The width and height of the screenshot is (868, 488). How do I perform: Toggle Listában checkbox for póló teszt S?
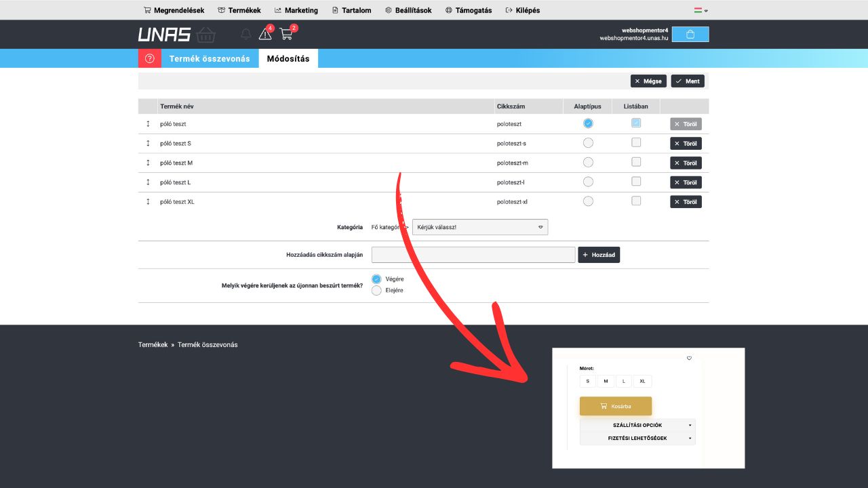pyautogui.click(x=636, y=142)
